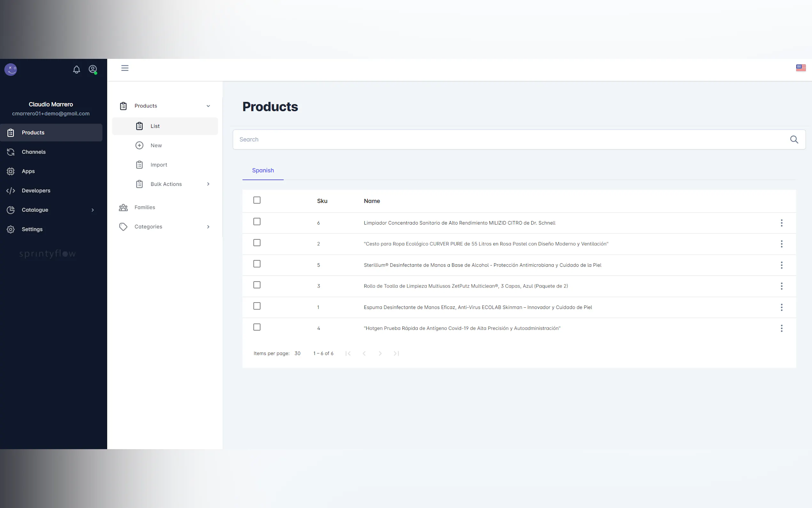Expand the Categories section
The image size is (812, 508).
pyautogui.click(x=208, y=227)
